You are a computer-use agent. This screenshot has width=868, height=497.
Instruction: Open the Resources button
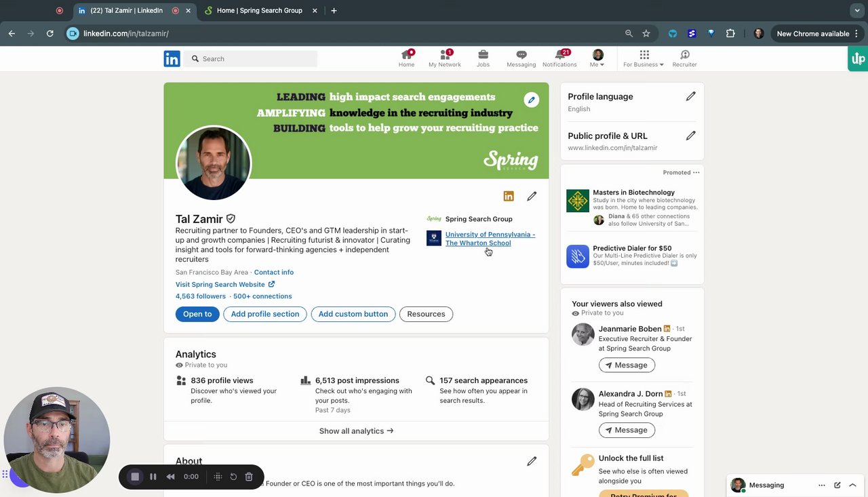click(x=426, y=314)
